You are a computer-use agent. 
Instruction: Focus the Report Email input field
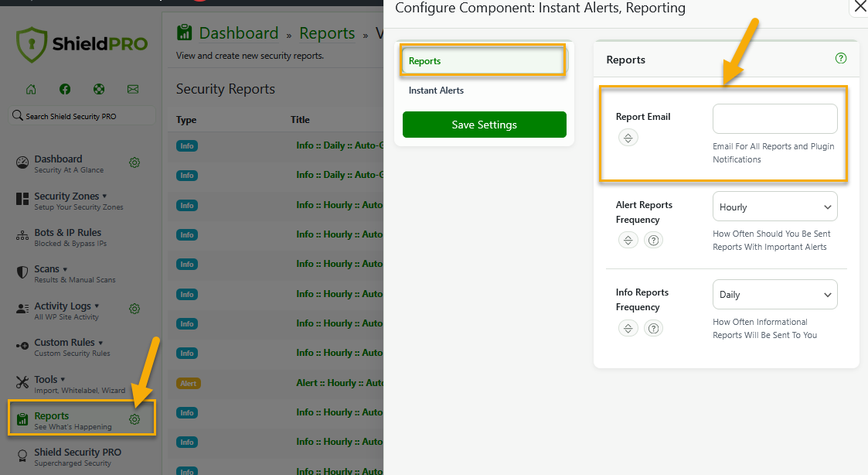tap(774, 118)
